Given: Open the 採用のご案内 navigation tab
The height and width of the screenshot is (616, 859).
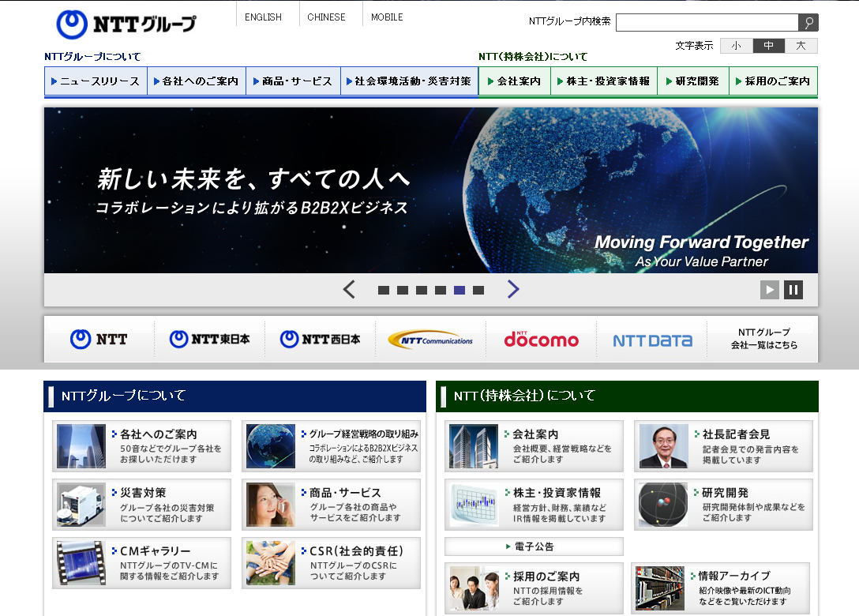Looking at the screenshot, I should click(773, 81).
